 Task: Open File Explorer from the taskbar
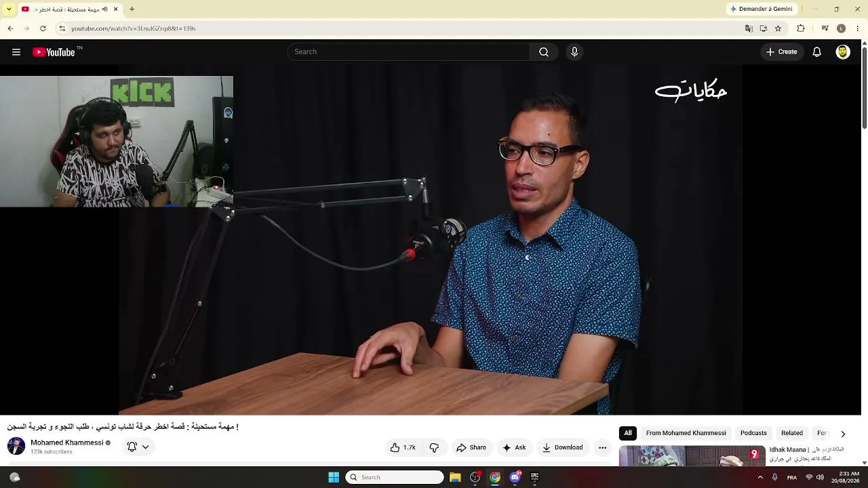click(455, 477)
